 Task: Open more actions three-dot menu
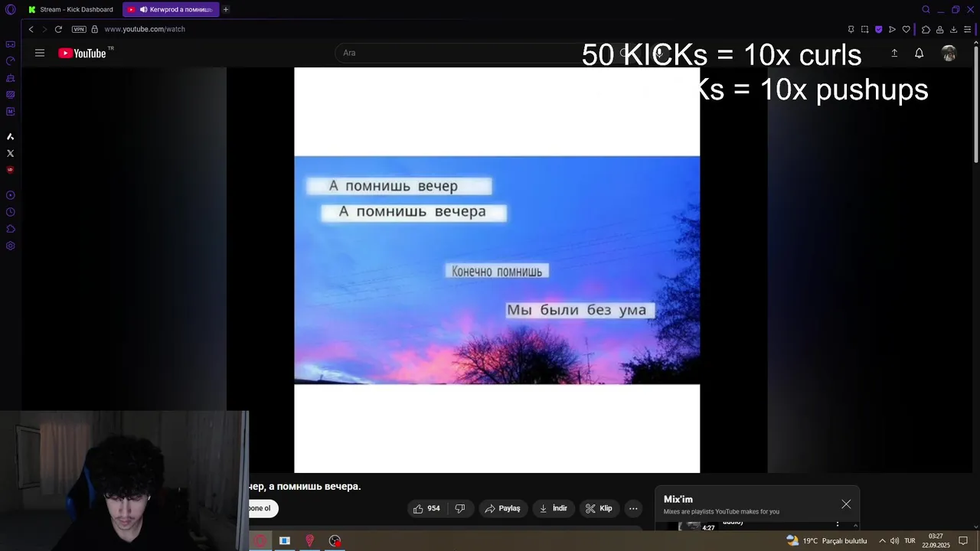(x=633, y=508)
